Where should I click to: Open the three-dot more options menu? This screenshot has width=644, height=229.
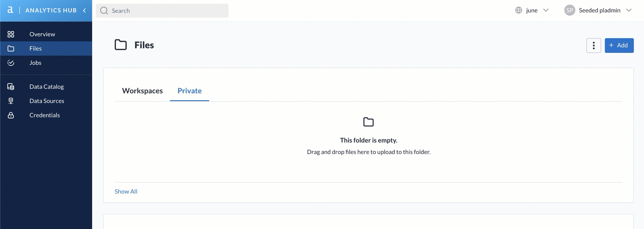pos(594,45)
